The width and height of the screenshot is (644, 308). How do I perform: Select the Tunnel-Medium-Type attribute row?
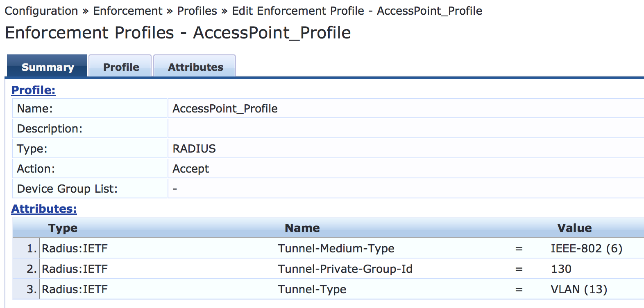click(x=336, y=248)
